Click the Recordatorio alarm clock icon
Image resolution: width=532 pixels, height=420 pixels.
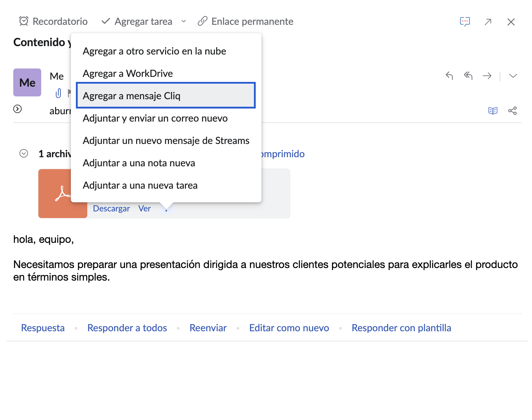tap(24, 21)
